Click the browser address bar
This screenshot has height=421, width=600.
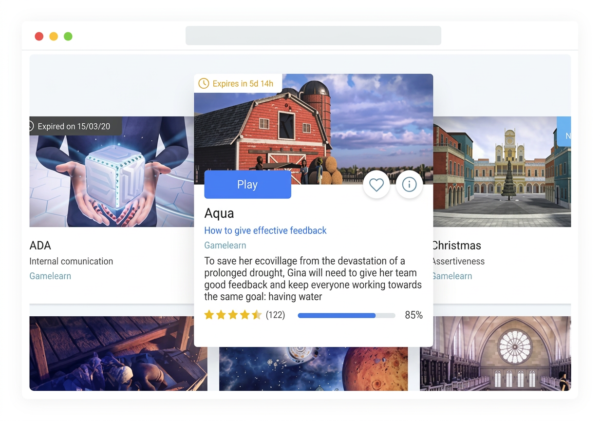pyautogui.click(x=313, y=36)
